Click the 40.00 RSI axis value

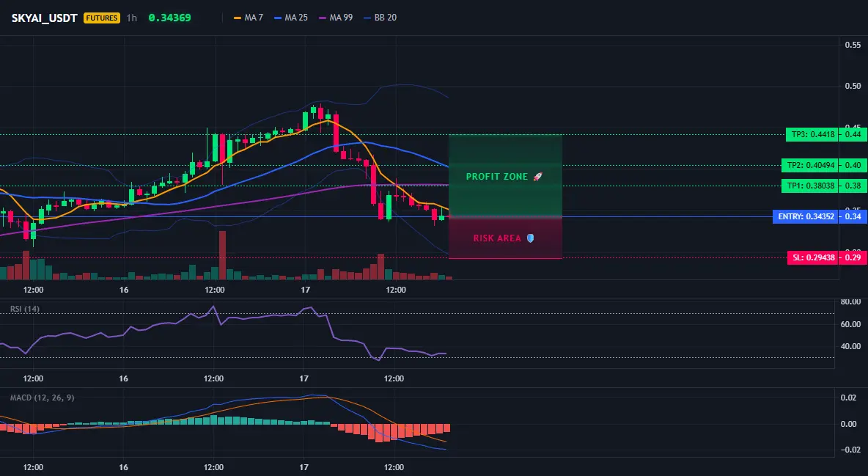[850, 346]
